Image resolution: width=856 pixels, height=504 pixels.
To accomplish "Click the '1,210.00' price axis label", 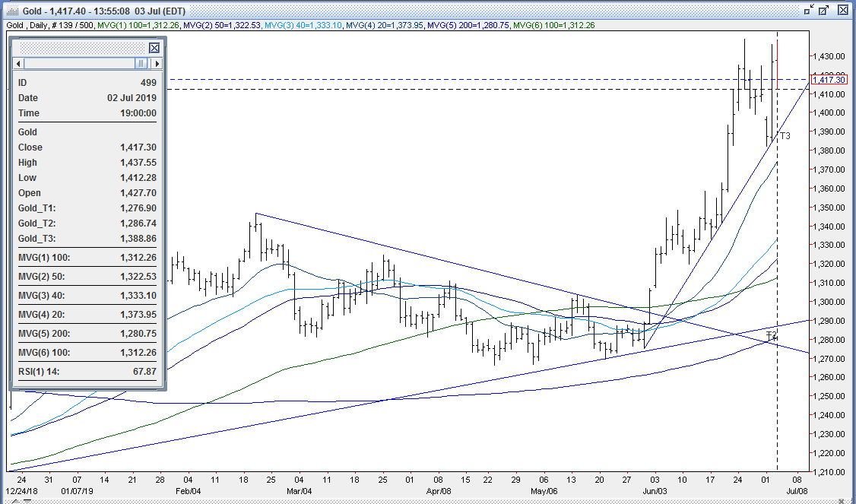I will [829, 472].
